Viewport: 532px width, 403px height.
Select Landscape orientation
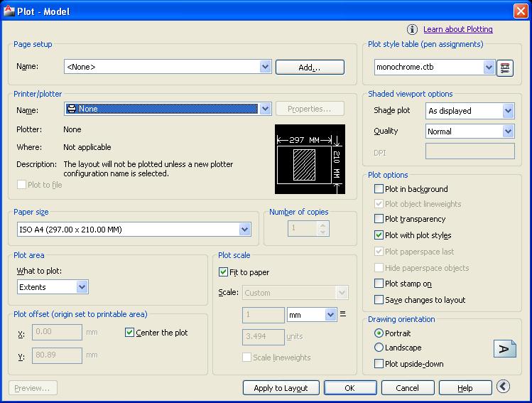(379, 348)
